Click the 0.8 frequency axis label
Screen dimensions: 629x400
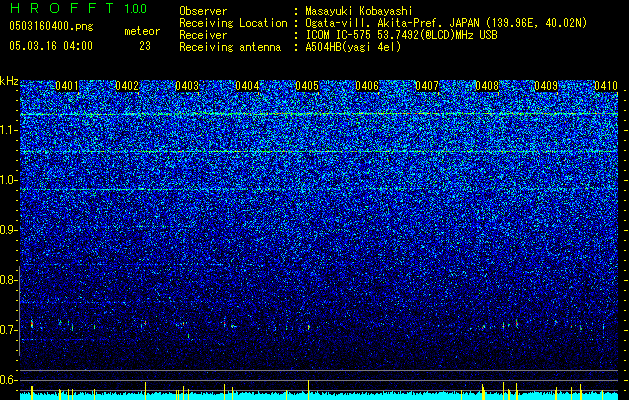click(9, 280)
